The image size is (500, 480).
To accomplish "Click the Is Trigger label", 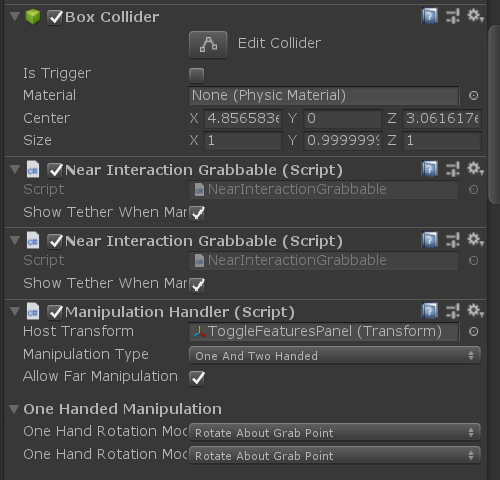I will 57,74.
